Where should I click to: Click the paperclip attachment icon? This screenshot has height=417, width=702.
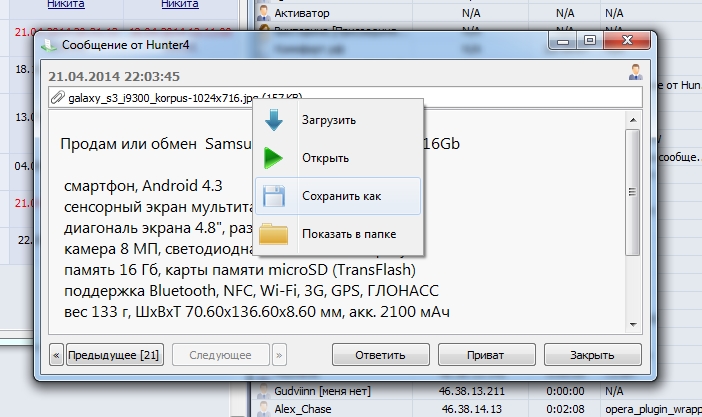[x=59, y=98]
